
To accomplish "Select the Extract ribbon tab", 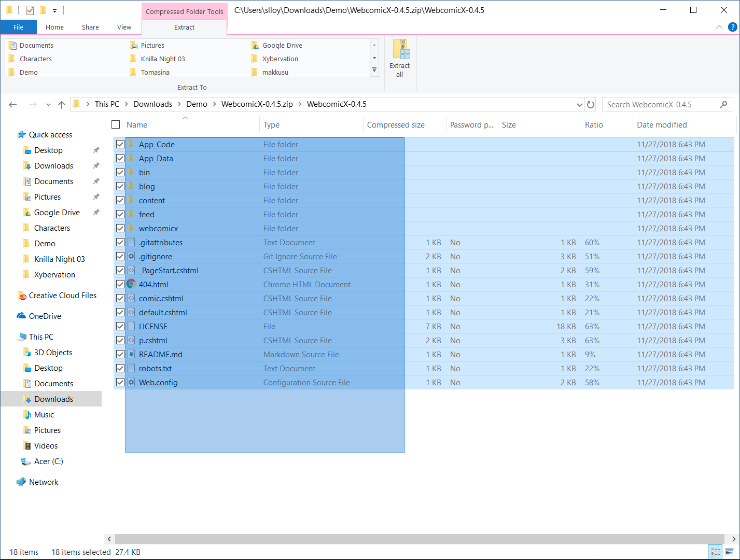I will pos(184,27).
